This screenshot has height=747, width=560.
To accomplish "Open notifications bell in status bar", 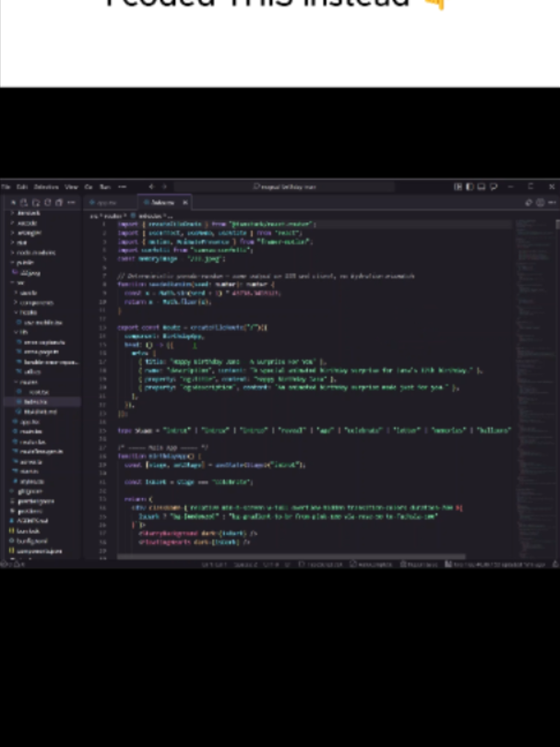I will (555, 564).
